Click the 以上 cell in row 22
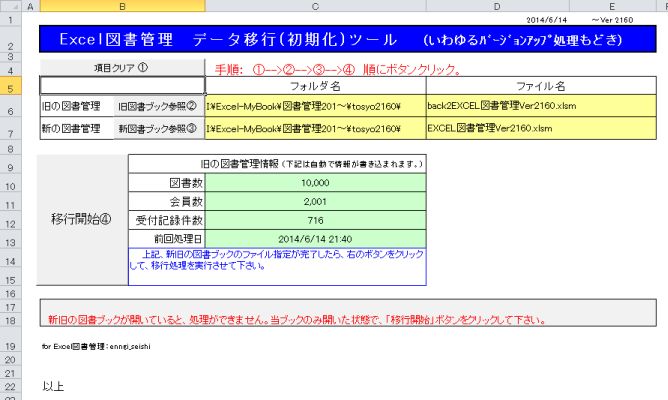668x400 pixels. pos(53,386)
